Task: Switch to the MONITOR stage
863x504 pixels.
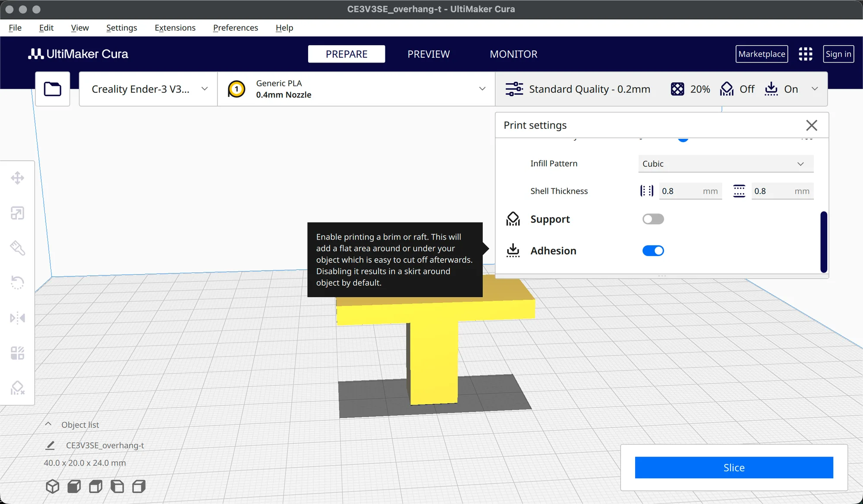Action: coord(513,54)
